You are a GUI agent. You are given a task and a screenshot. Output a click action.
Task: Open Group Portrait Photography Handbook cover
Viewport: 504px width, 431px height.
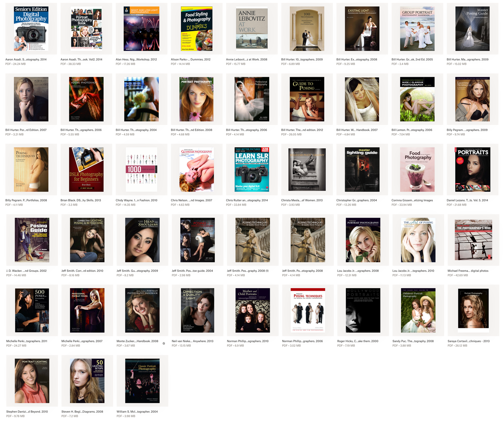[417, 29]
